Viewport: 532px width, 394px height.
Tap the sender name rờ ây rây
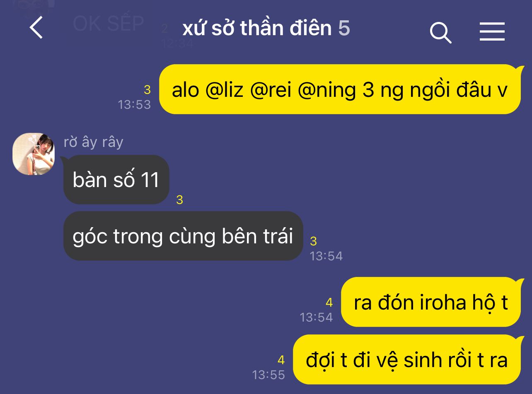point(94,142)
